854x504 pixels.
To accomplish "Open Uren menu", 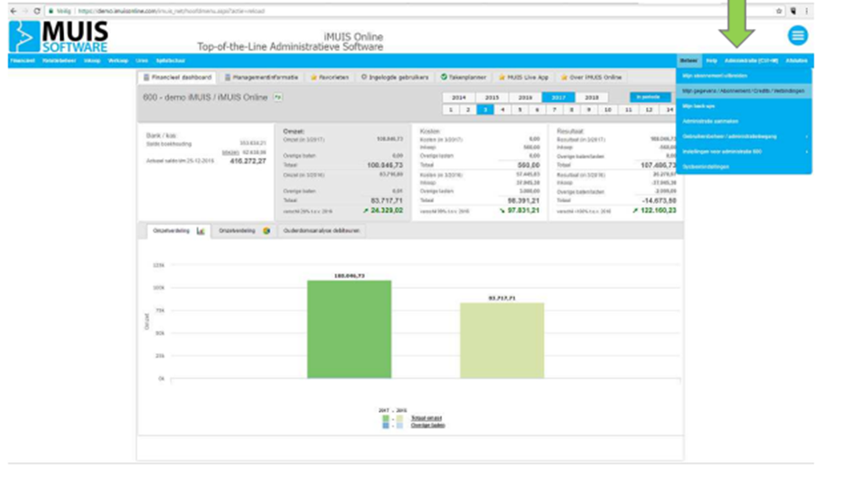I will (x=142, y=61).
